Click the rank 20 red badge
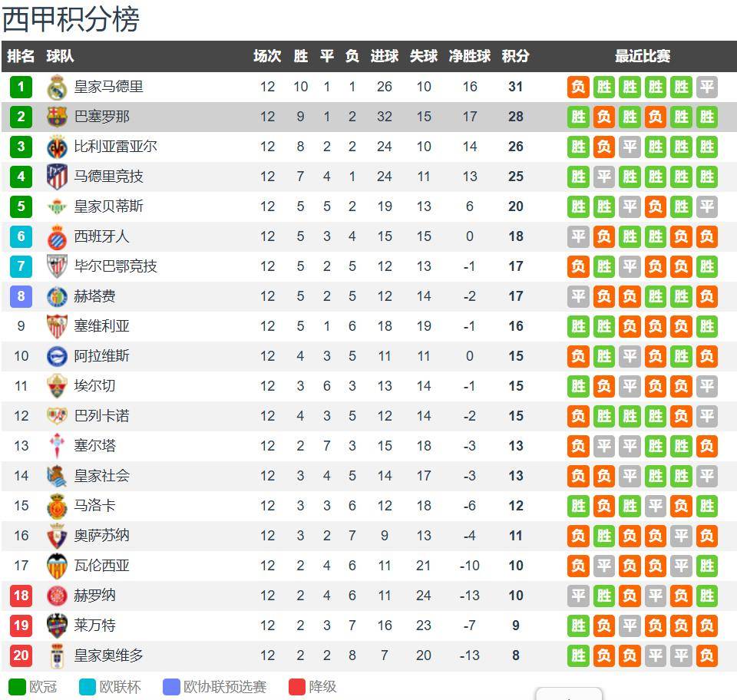 [21, 655]
